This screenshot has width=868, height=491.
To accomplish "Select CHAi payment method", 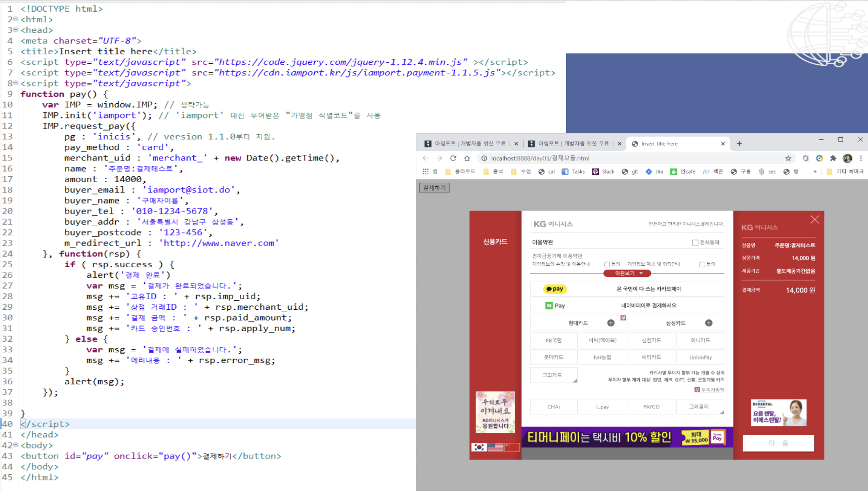I will point(554,407).
